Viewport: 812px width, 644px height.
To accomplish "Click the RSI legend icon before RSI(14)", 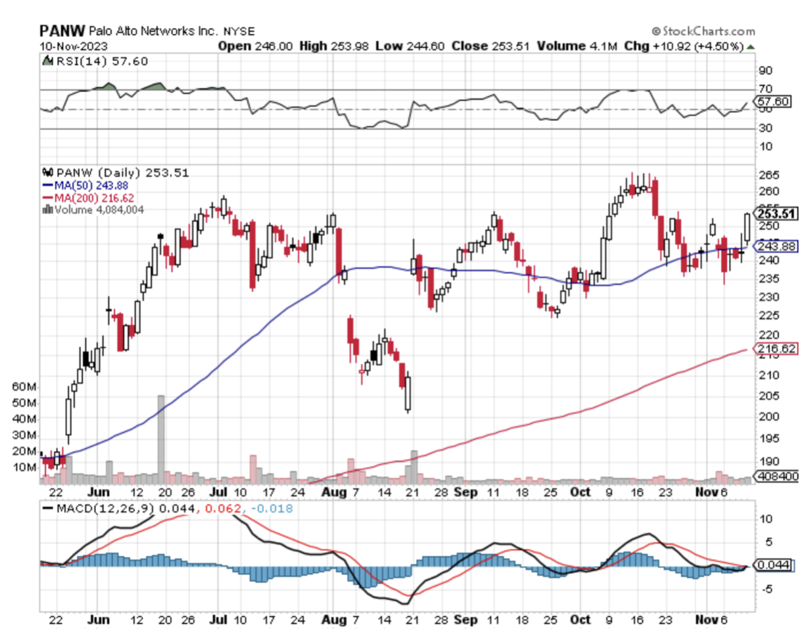I will pos(47,61).
